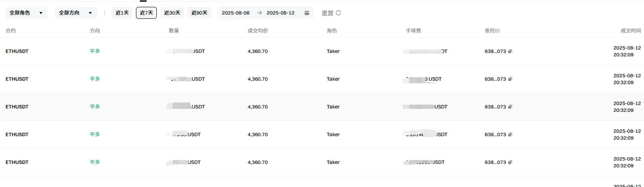Expand the 全部角色 dropdown
This screenshot has width=644, height=187.
click(x=26, y=13)
